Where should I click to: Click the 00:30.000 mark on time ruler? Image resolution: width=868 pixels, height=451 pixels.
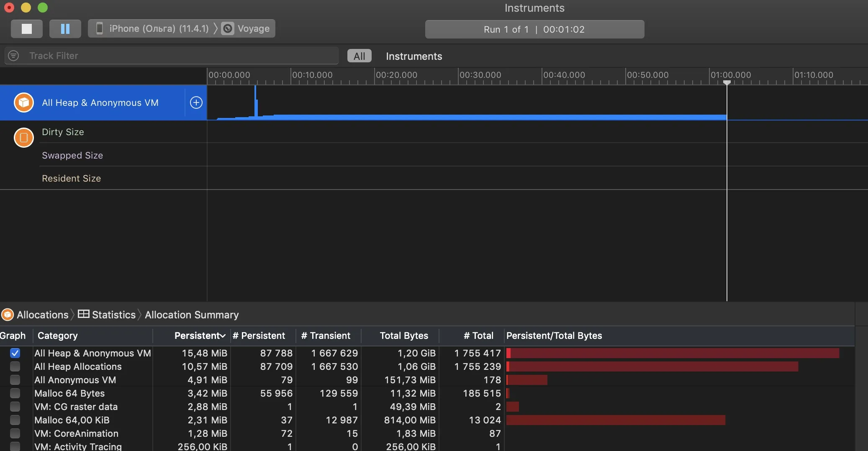[x=480, y=75]
